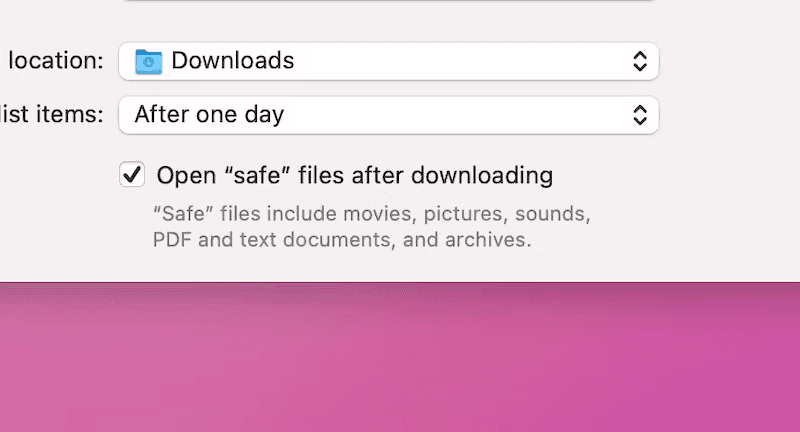The image size is (800, 432).
Task: Uncheck Open "safe" files after downloading checkbox
Action: click(132, 174)
